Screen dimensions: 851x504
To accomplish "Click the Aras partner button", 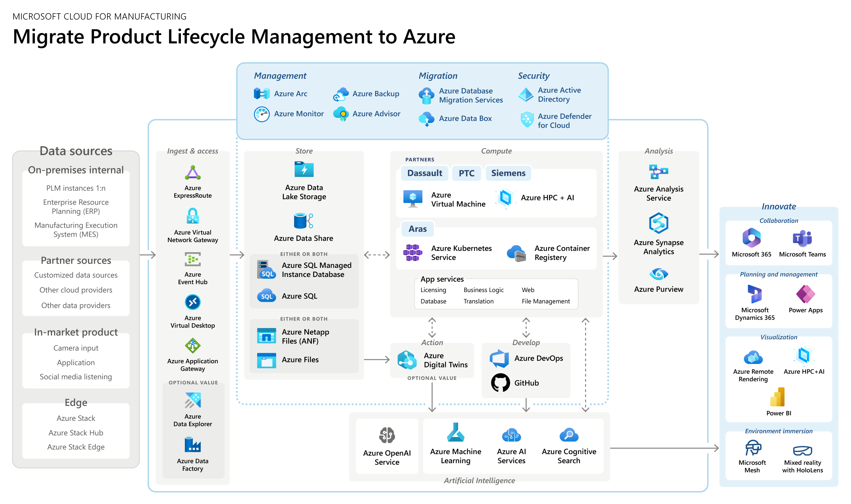I will [x=417, y=229].
